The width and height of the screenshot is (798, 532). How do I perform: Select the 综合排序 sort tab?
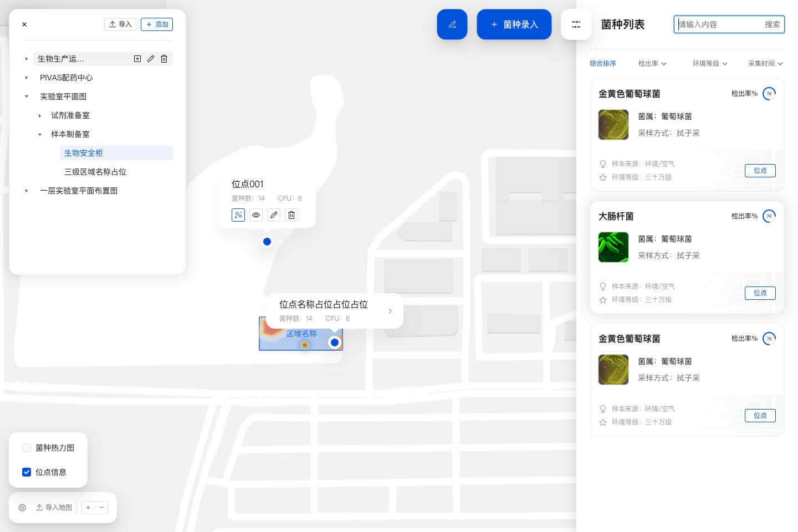(x=603, y=64)
